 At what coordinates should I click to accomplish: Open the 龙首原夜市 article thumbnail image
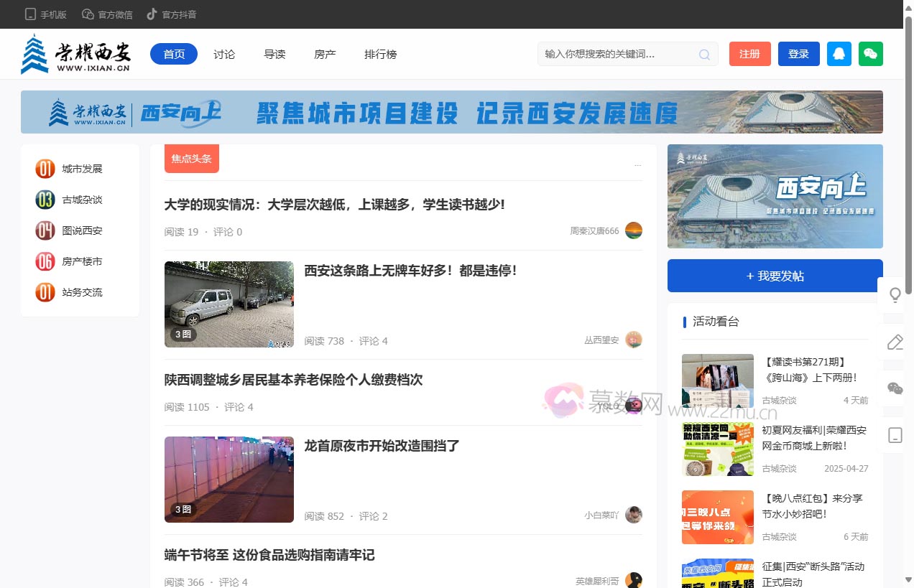228,479
